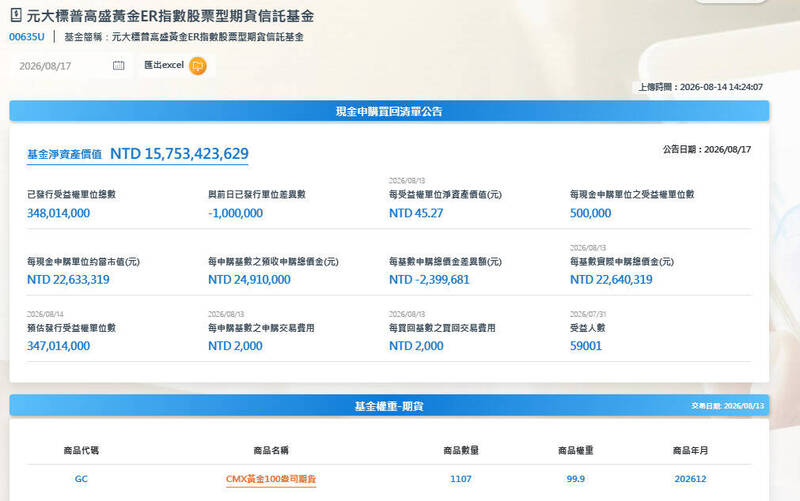Click the GC product code cell
The image size is (800, 501).
click(x=81, y=479)
